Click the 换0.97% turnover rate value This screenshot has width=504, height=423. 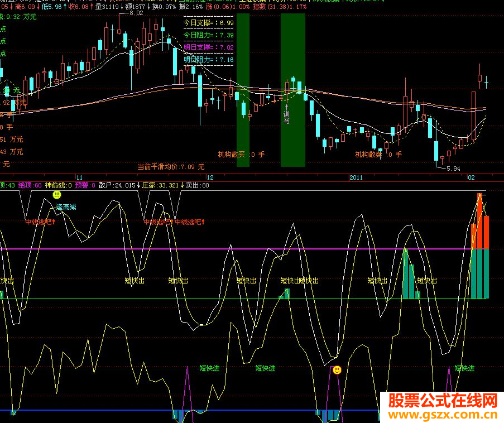tap(164, 7)
